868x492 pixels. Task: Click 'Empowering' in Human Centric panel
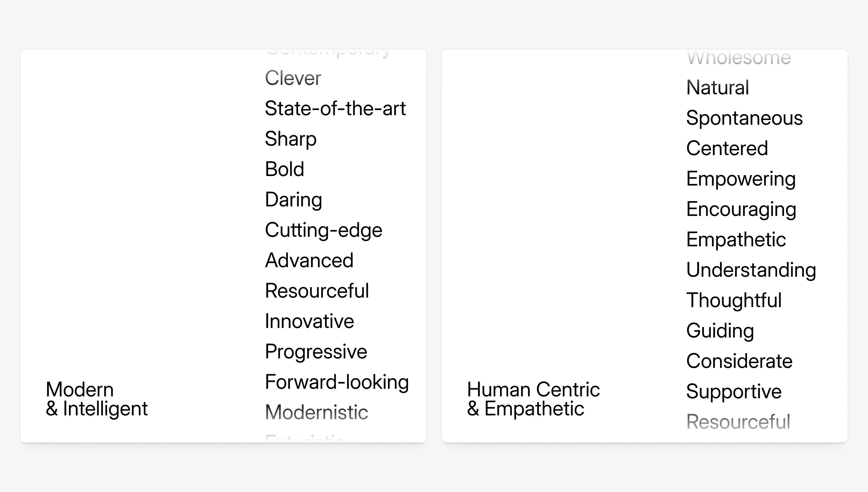click(740, 178)
